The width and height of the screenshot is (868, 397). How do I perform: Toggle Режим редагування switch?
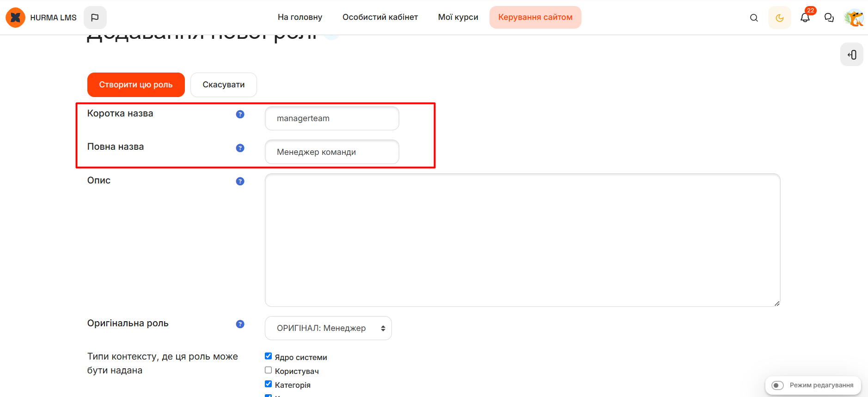click(778, 385)
